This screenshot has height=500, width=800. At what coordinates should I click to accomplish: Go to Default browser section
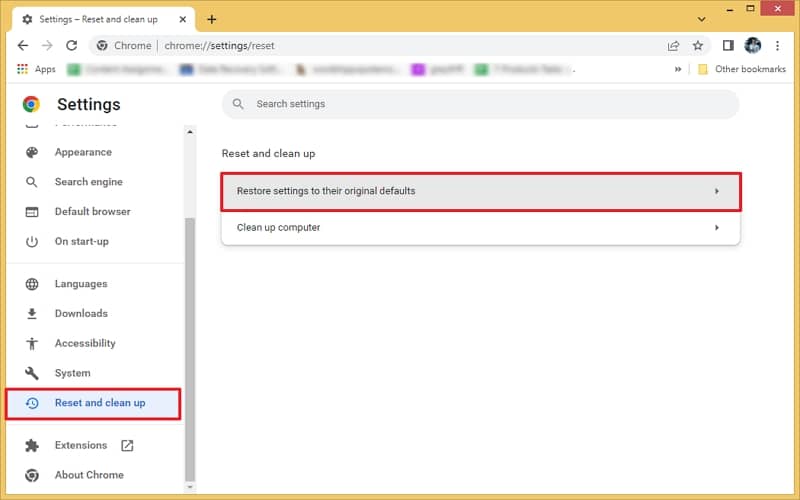93,212
